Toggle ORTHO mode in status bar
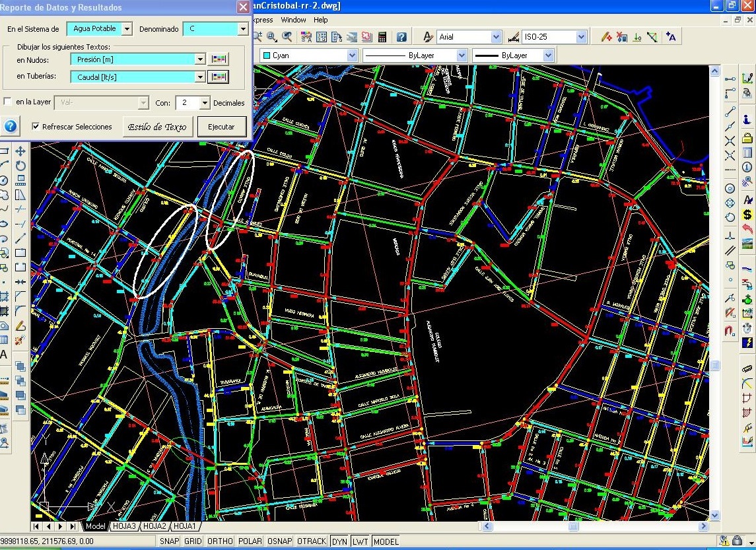 [x=220, y=541]
